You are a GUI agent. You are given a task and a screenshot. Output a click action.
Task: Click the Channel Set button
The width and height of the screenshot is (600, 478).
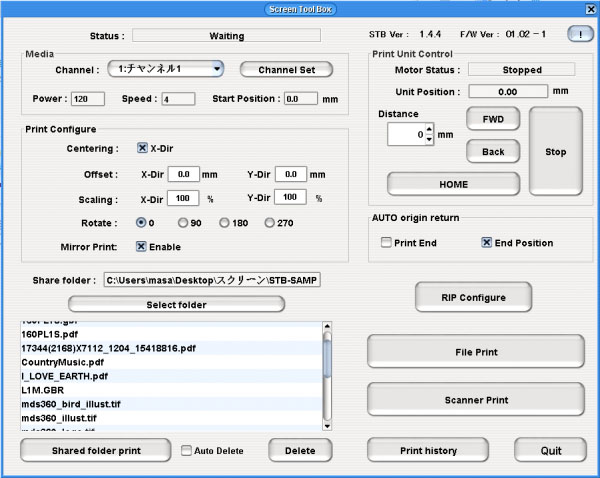(287, 70)
